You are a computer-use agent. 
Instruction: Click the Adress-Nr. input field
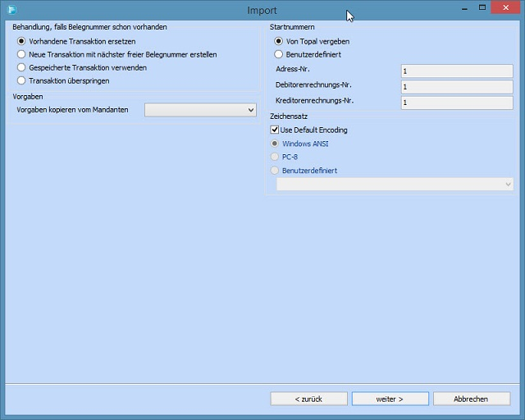coord(456,71)
